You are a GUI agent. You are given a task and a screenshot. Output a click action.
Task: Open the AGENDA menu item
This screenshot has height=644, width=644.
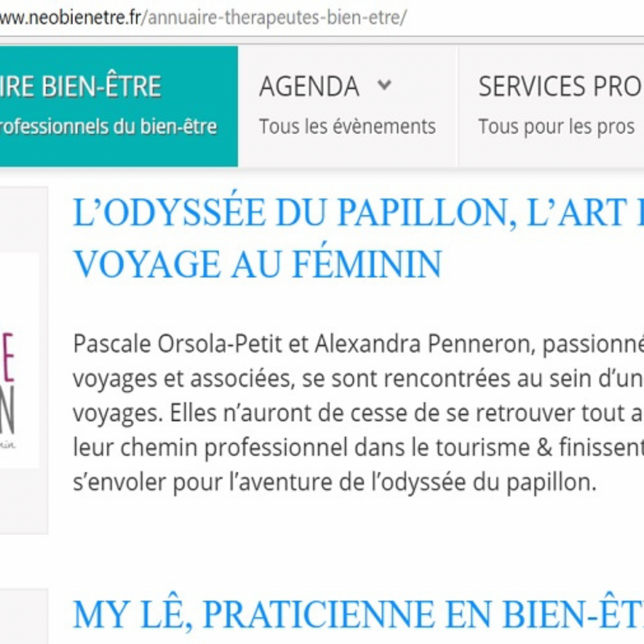309,86
